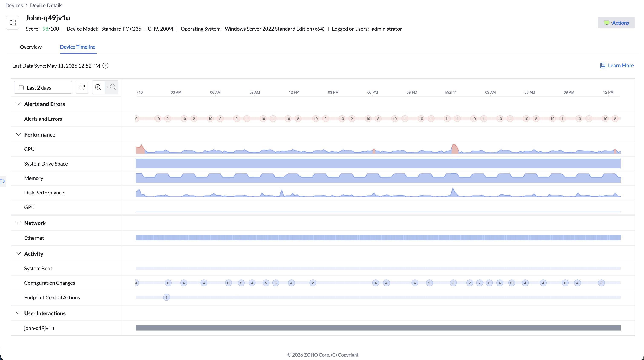Click the System Drive Space row label

click(x=46, y=164)
